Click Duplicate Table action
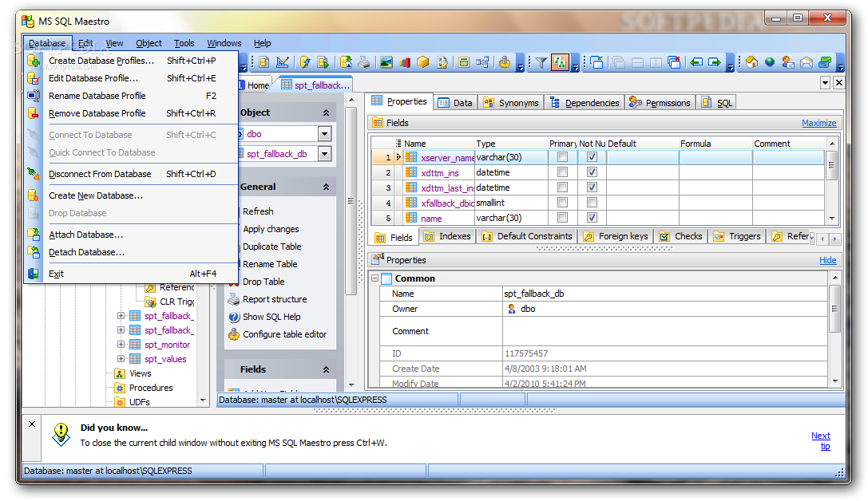The width and height of the screenshot is (868, 501). (x=271, y=247)
